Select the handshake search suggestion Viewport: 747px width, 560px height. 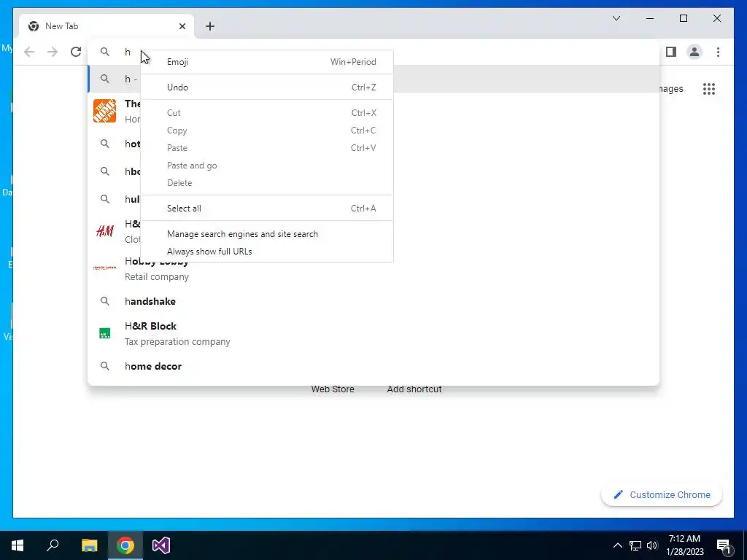(x=373, y=301)
